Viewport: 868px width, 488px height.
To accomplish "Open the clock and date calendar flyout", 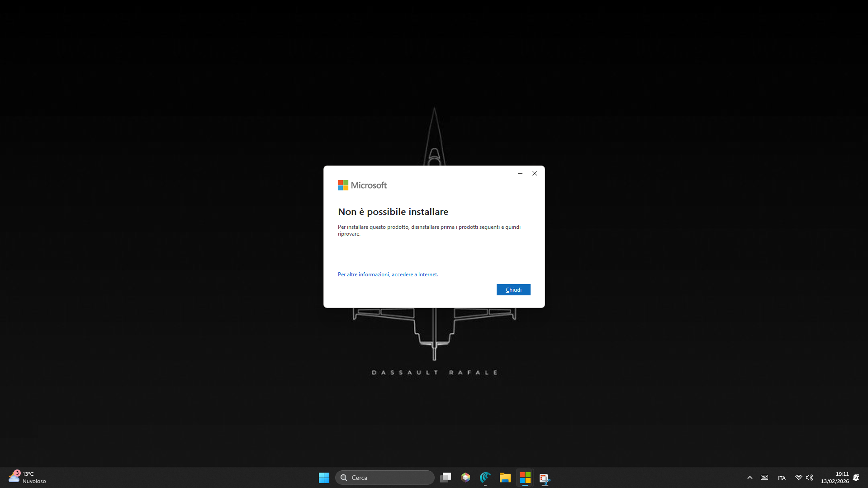I will tap(835, 478).
